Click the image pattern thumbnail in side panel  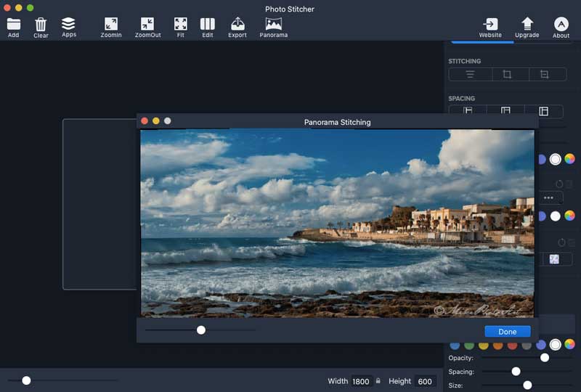(554, 259)
